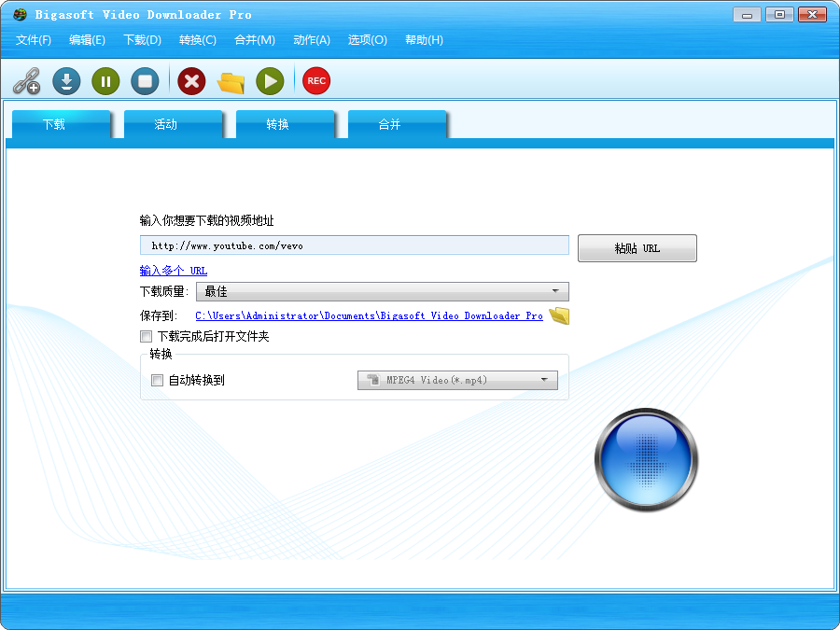Open the 下载(D) menu
Image resolution: width=840 pixels, height=630 pixels.
pos(143,40)
